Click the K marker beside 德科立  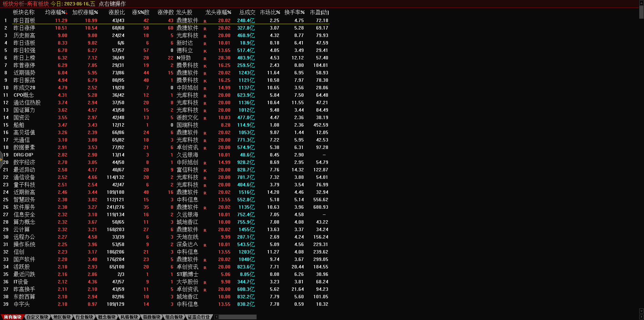[x=205, y=51]
